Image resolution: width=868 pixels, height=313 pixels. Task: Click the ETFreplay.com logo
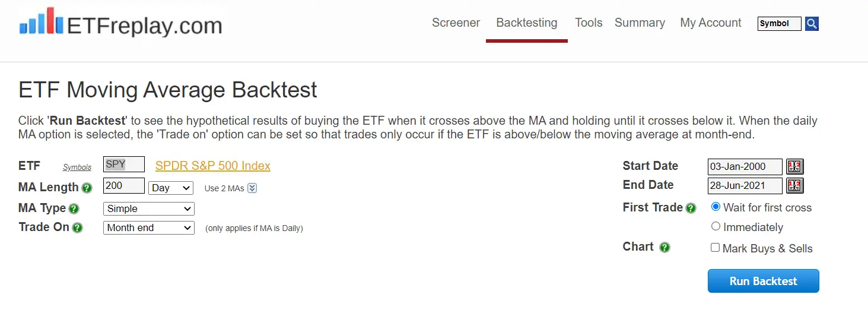pyautogui.click(x=121, y=24)
